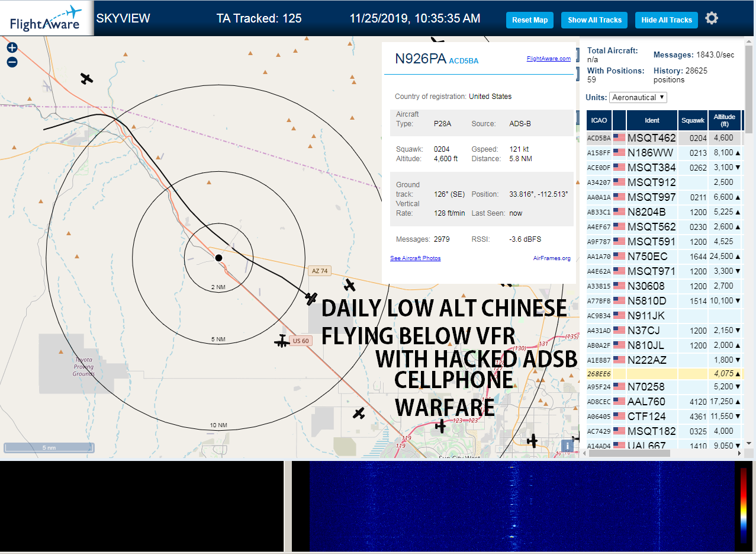
Task: Select the N222AZ aircraft row
Action: click(664, 360)
